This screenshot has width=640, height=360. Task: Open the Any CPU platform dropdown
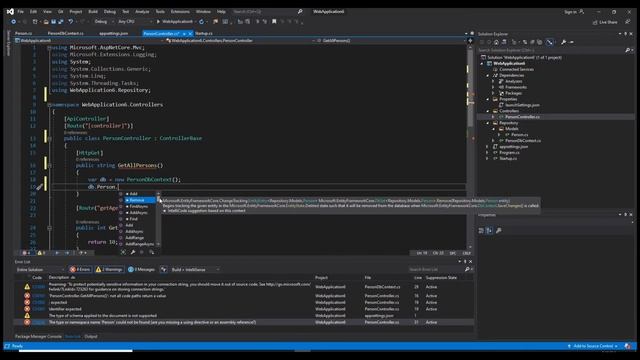[135, 22]
